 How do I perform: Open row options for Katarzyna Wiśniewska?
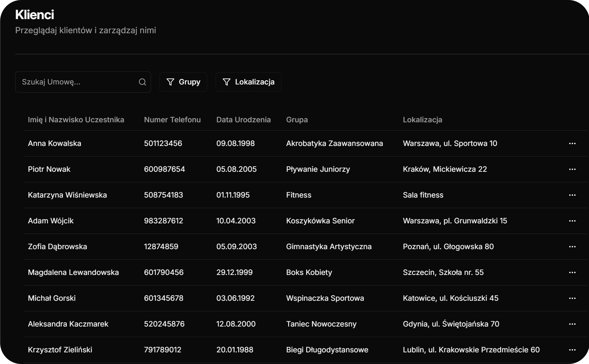point(572,195)
